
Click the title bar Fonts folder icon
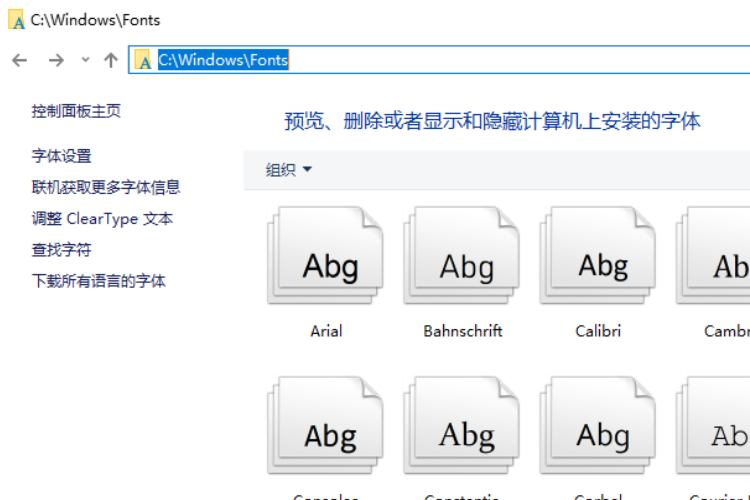17,20
